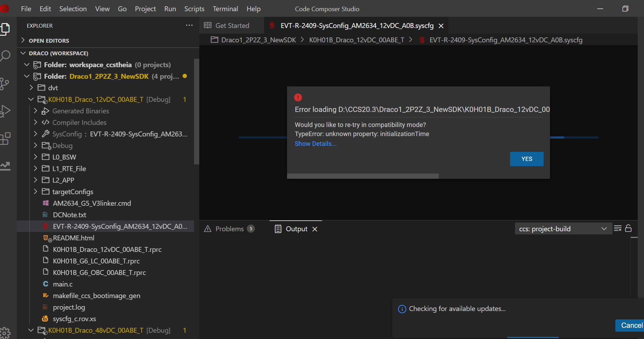
Task: Collapse Folder: Draco1_2P2Z_3_NewSDK node
Action: click(27, 76)
